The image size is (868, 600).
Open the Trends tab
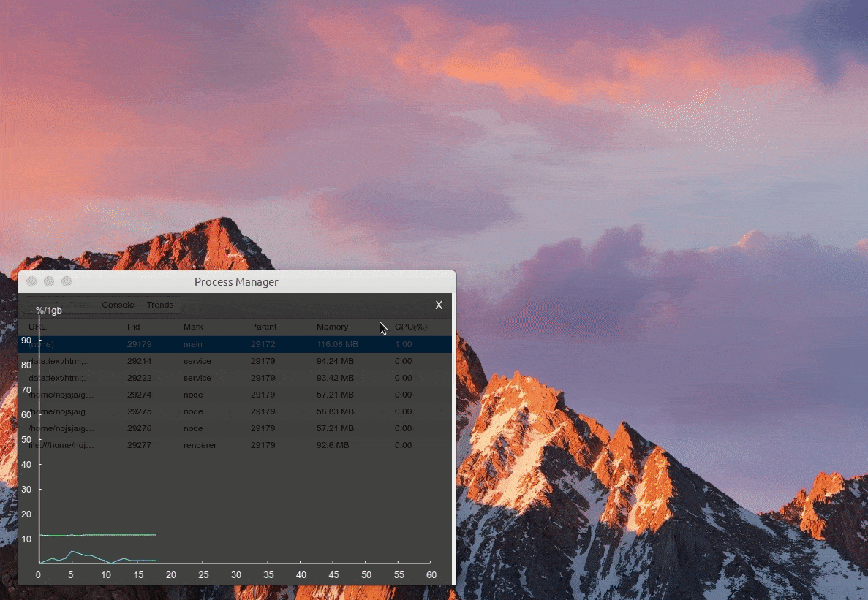(160, 305)
